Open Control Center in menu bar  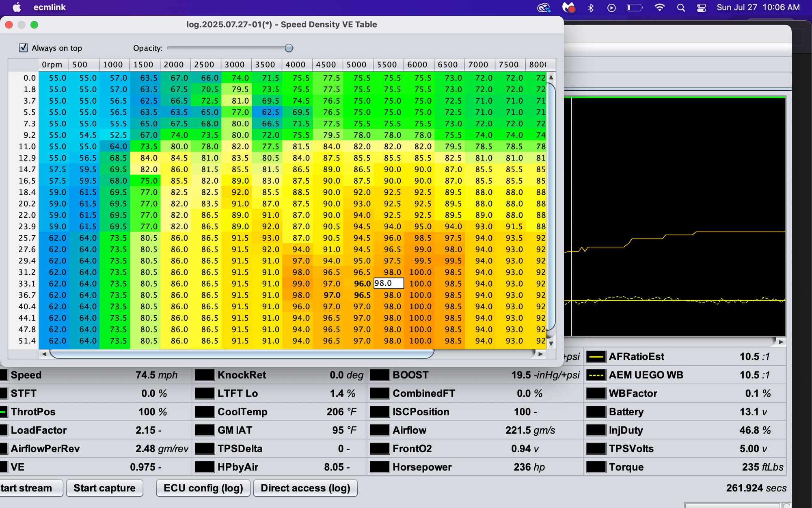tap(701, 7)
